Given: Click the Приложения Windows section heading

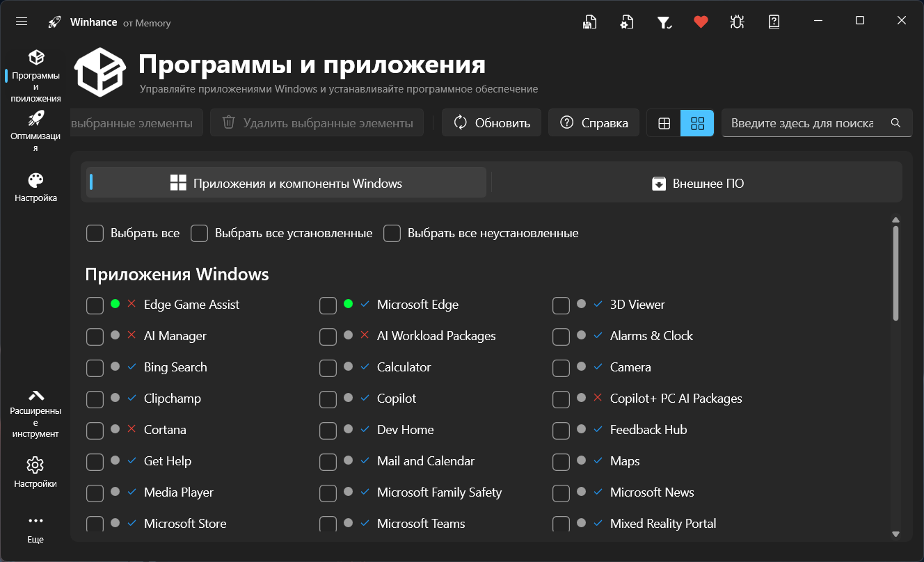Looking at the screenshot, I should pyautogui.click(x=177, y=274).
